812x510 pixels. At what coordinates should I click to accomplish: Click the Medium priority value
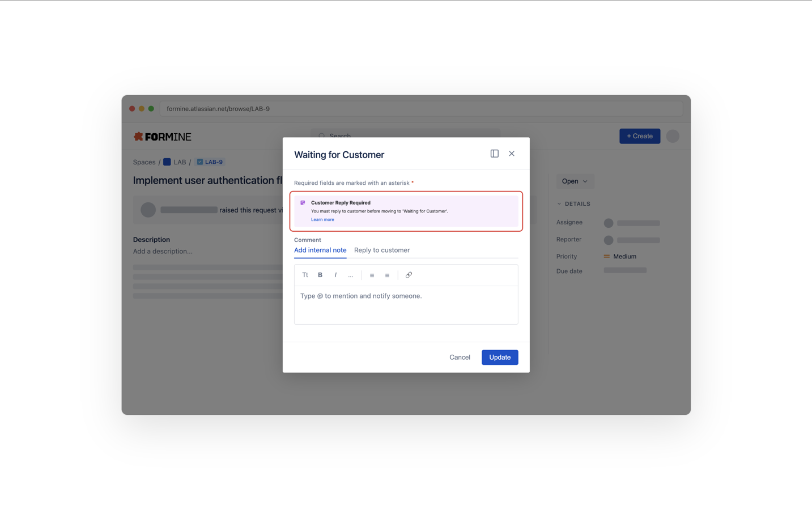point(624,256)
